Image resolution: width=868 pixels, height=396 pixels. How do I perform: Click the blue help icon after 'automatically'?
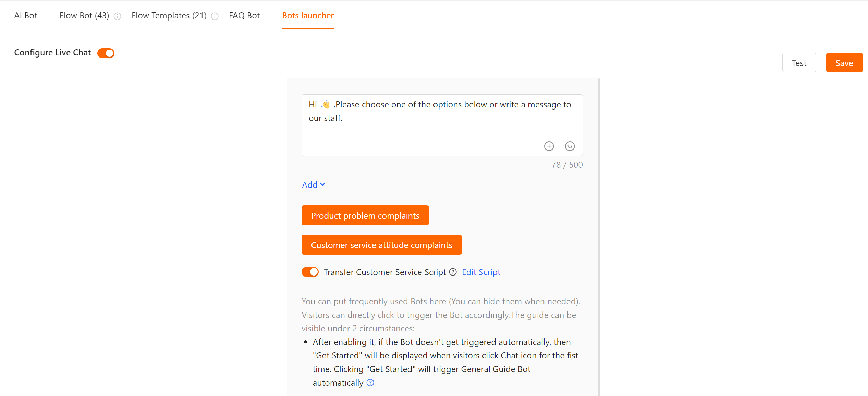370,382
